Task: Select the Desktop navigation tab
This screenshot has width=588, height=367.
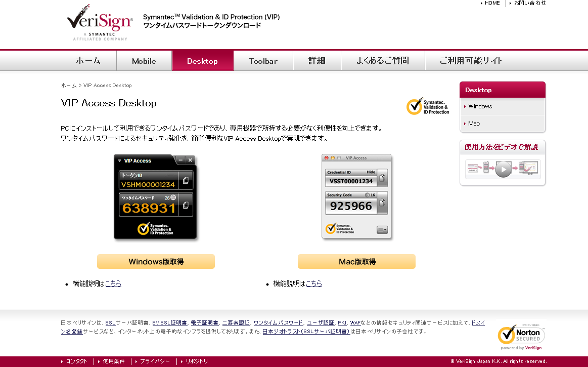Action: tap(203, 60)
